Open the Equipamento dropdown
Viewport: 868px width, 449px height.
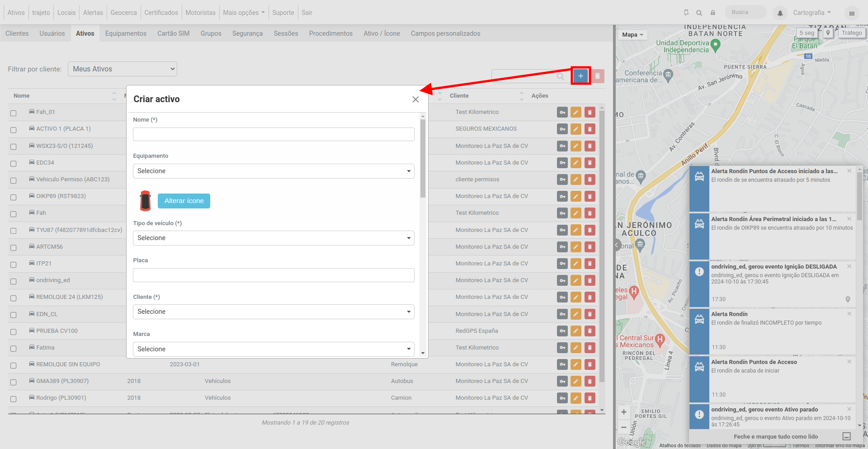click(274, 171)
